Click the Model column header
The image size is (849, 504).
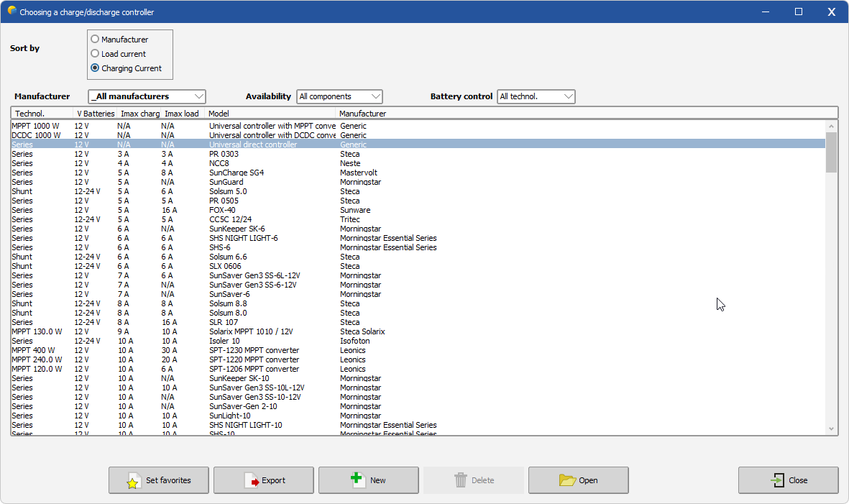click(x=270, y=114)
